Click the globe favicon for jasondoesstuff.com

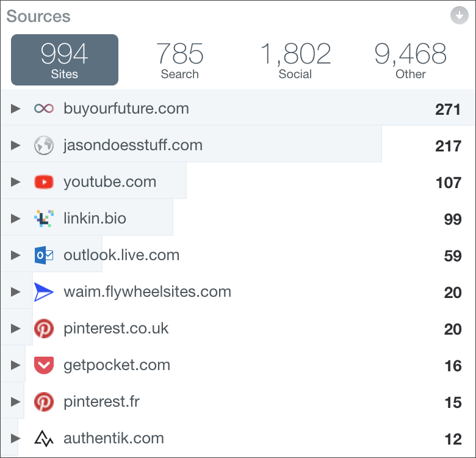tap(44, 145)
